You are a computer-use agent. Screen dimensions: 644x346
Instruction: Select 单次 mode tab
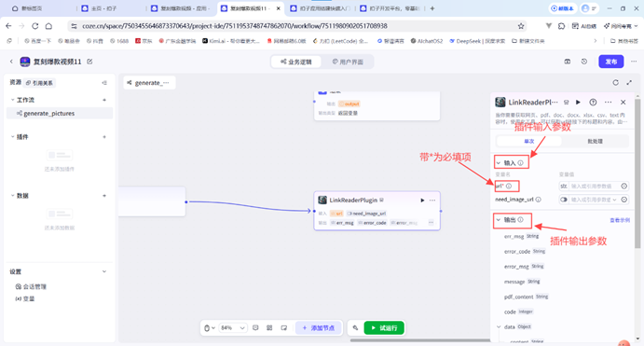(x=529, y=141)
